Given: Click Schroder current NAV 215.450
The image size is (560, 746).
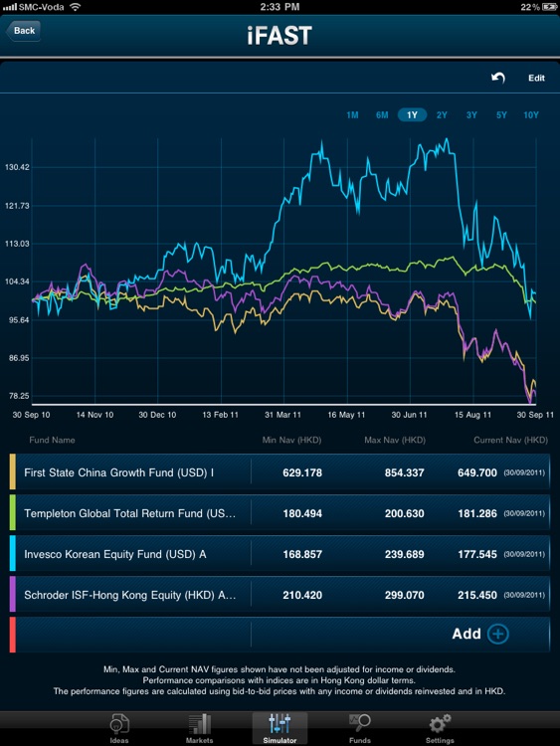Looking at the screenshot, I should 477,595.
